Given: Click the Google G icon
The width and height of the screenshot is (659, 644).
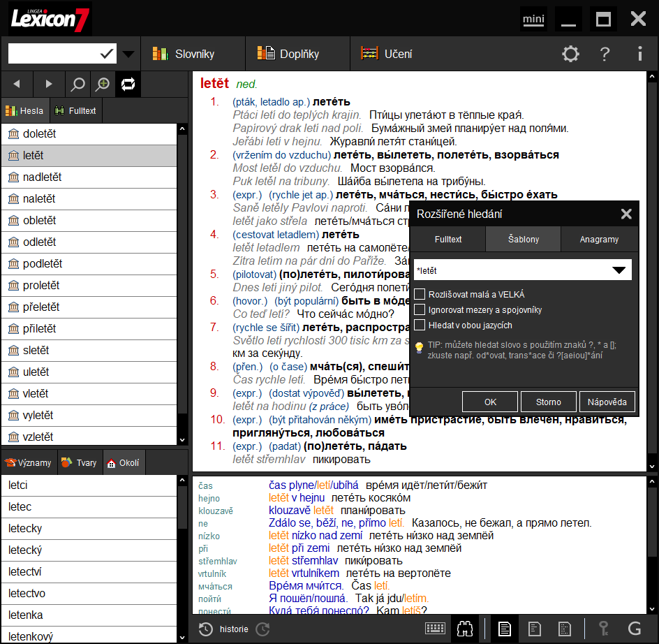Looking at the screenshot, I should click(634, 629).
